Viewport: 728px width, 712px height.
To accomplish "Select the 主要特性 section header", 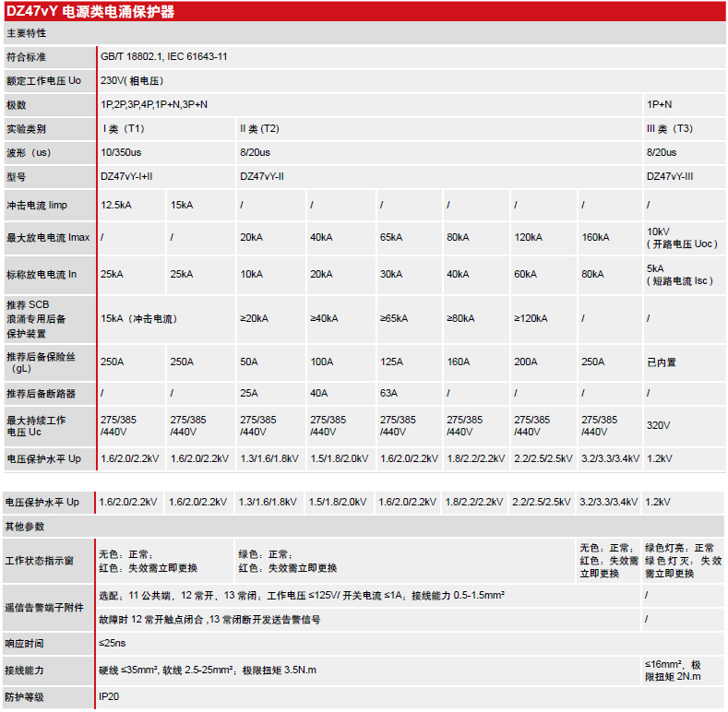I will tap(26, 33).
